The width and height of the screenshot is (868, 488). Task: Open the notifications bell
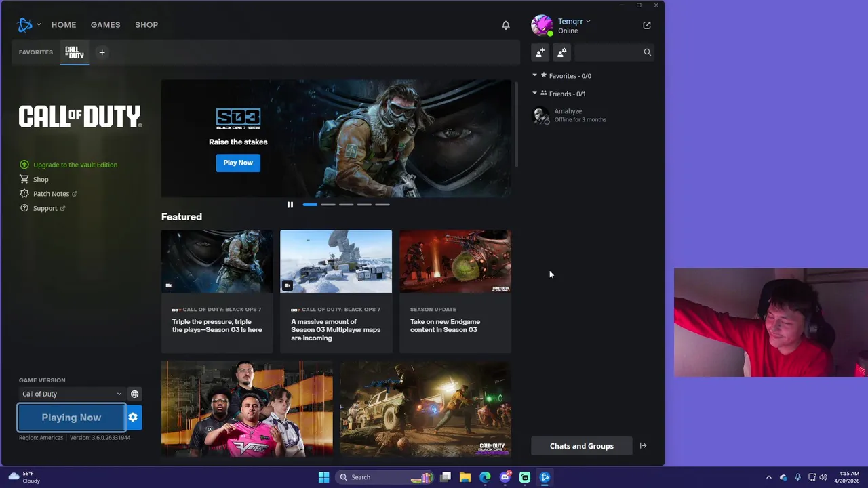tap(506, 25)
